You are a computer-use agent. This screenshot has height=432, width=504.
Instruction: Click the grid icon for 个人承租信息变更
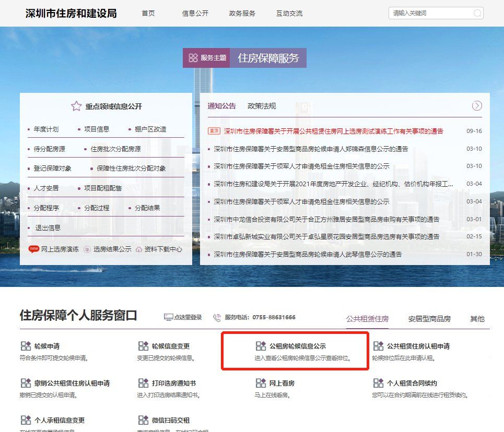pos(26,420)
